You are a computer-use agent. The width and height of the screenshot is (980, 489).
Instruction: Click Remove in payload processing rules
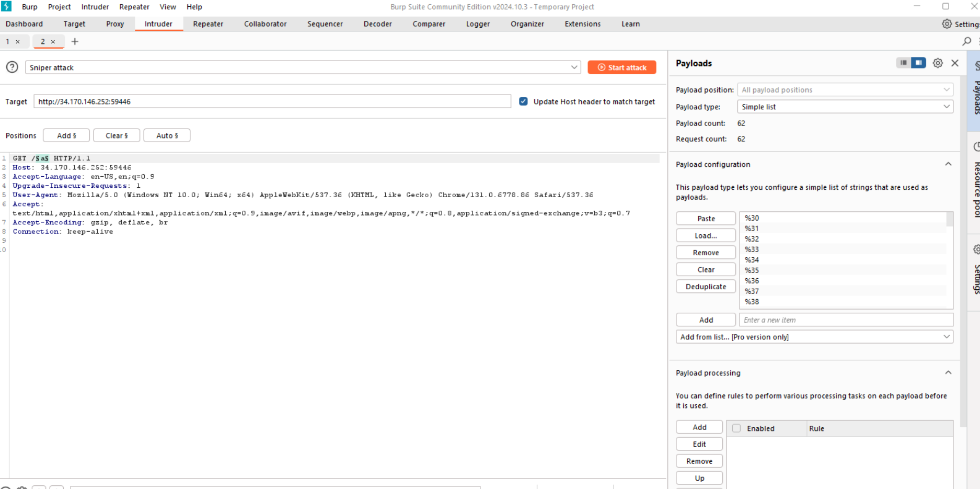coord(699,461)
